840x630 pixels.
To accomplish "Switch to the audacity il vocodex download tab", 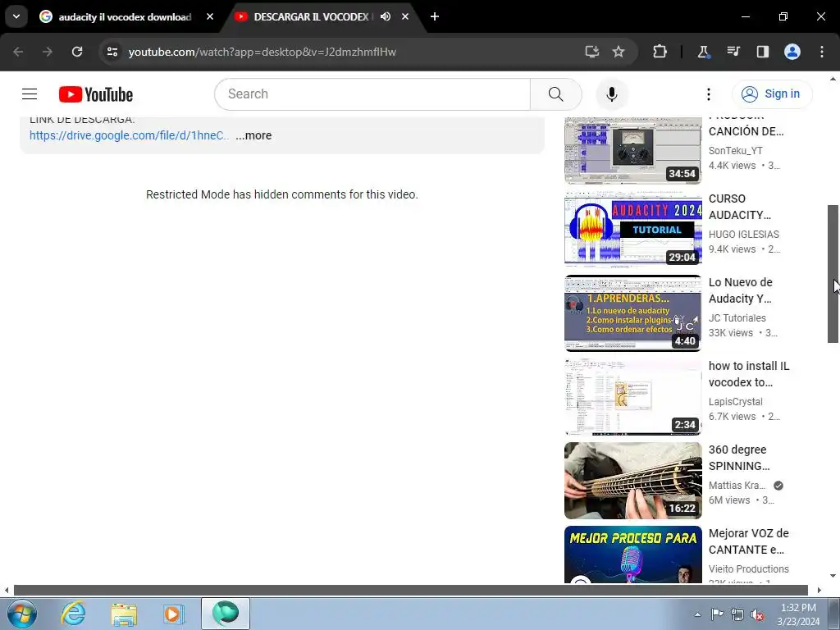I will pyautogui.click(x=126, y=16).
